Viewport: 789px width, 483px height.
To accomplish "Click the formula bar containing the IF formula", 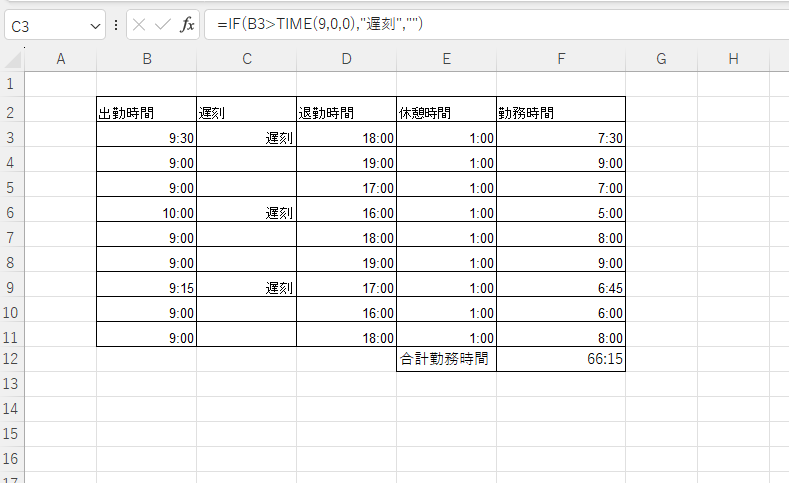I will [x=498, y=24].
